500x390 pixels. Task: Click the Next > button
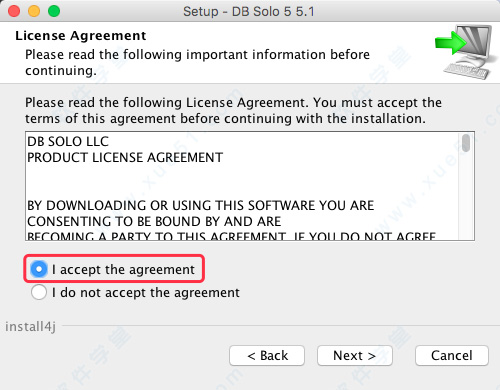[x=355, y=355]
